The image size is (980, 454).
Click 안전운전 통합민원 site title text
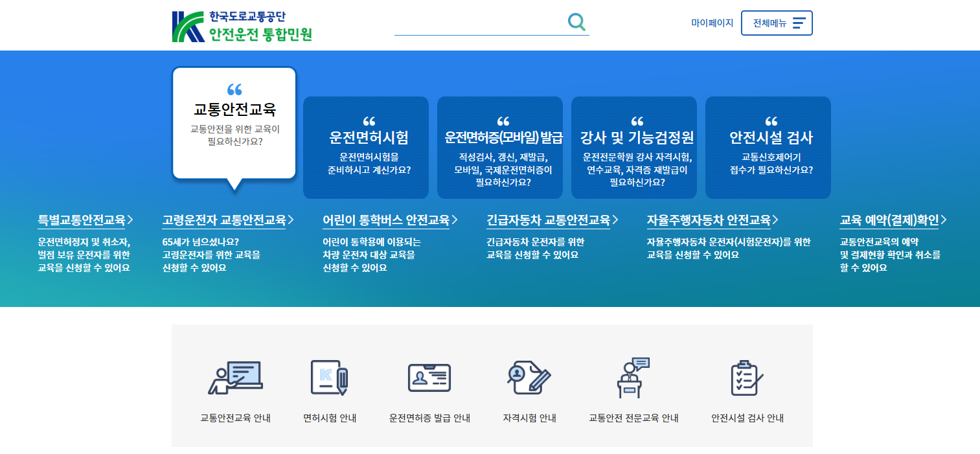click(x=260, y=34)
